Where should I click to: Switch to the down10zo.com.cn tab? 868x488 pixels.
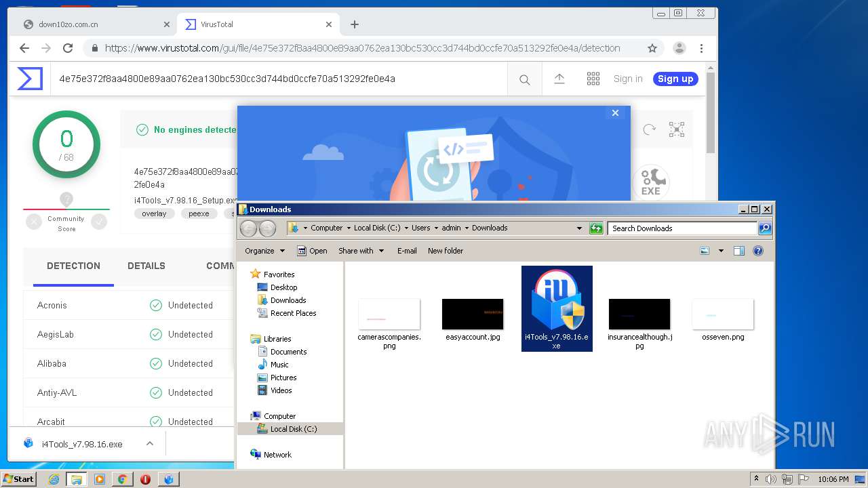(96, 24)
